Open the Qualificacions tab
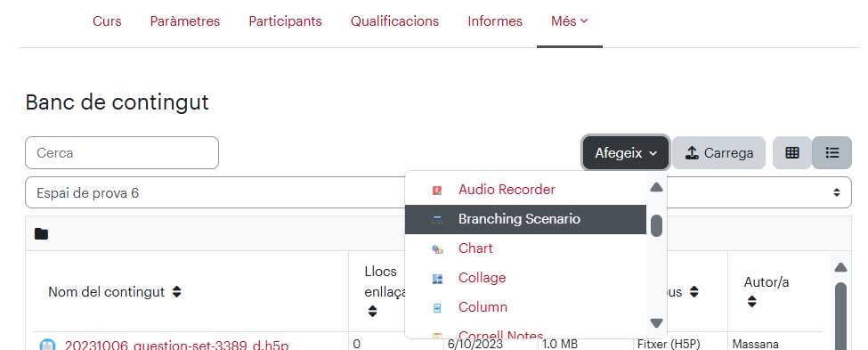The height and width of the screenshot is (350, 868). (394, 21)
